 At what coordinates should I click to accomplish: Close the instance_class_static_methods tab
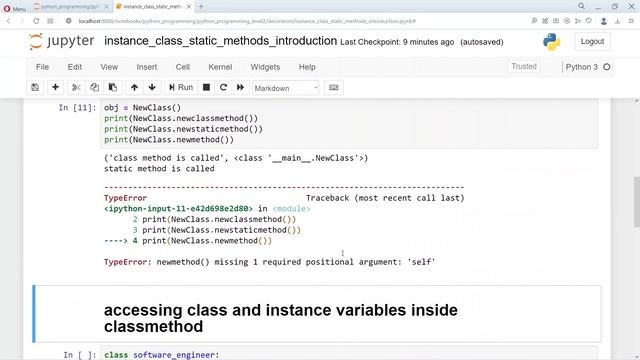[189, 7]
